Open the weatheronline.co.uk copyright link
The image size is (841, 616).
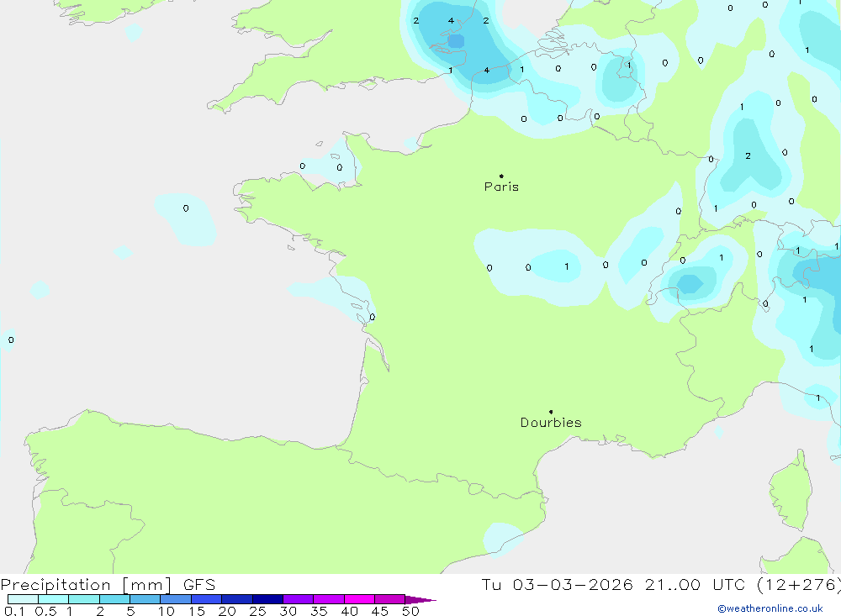770,608
